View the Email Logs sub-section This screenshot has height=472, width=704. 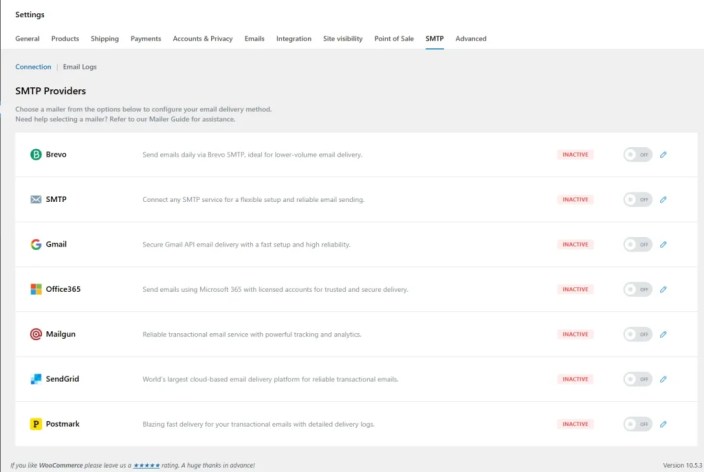point(80,66)
